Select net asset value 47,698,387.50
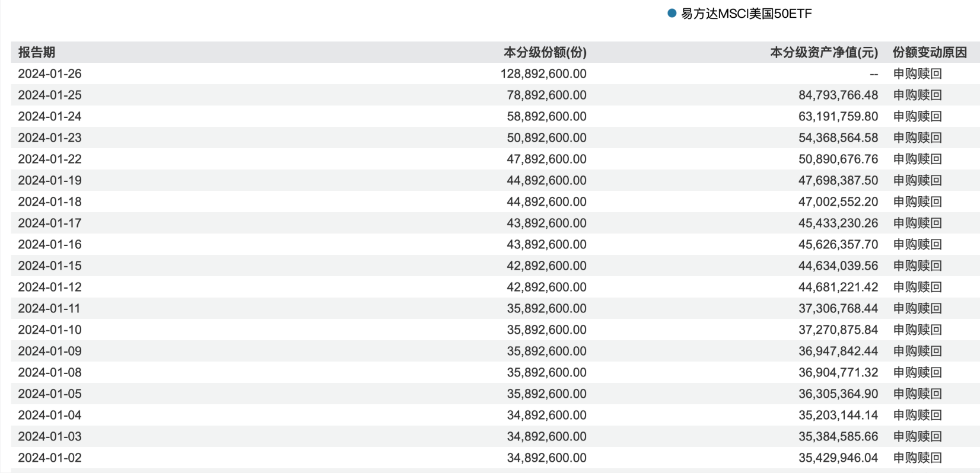The height and width of the screenshot is (473, 980). pyautogui.click(x=838, y=180)
